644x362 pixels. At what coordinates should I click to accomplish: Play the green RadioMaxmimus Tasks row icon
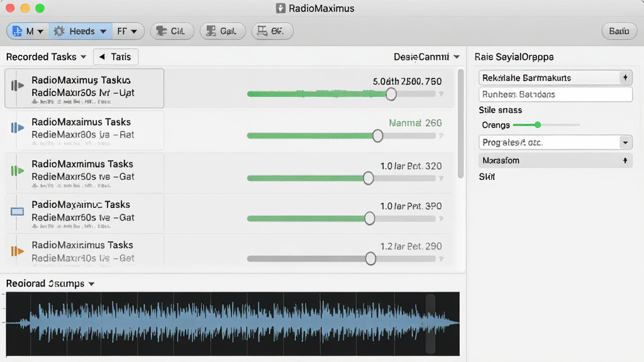tap(17, 170)
